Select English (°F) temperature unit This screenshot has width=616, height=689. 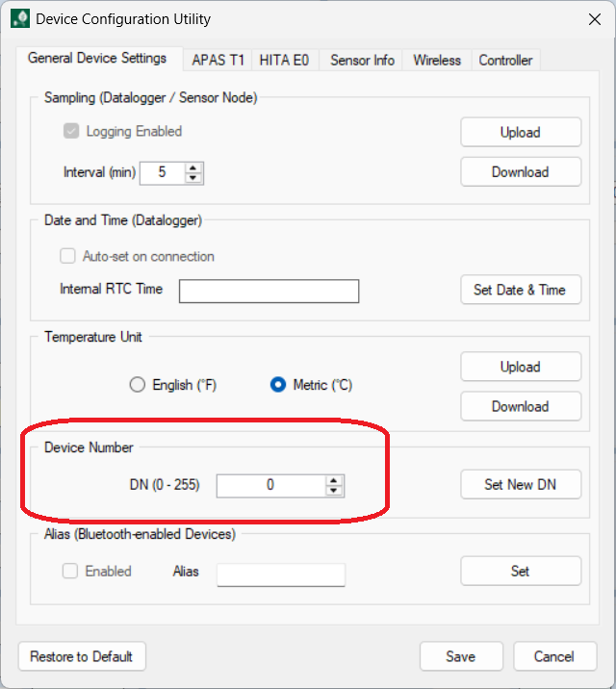[x=138, y=385]
